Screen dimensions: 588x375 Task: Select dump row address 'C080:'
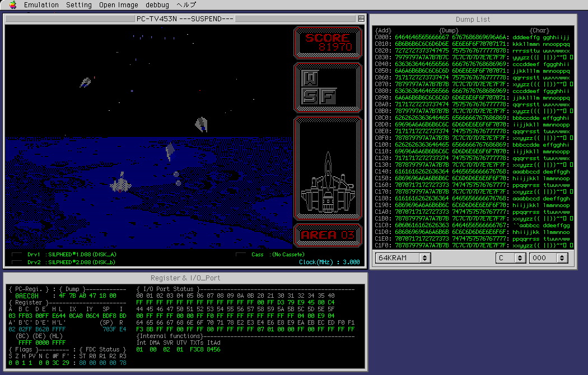pyautogui.click(x=383, y=91)
